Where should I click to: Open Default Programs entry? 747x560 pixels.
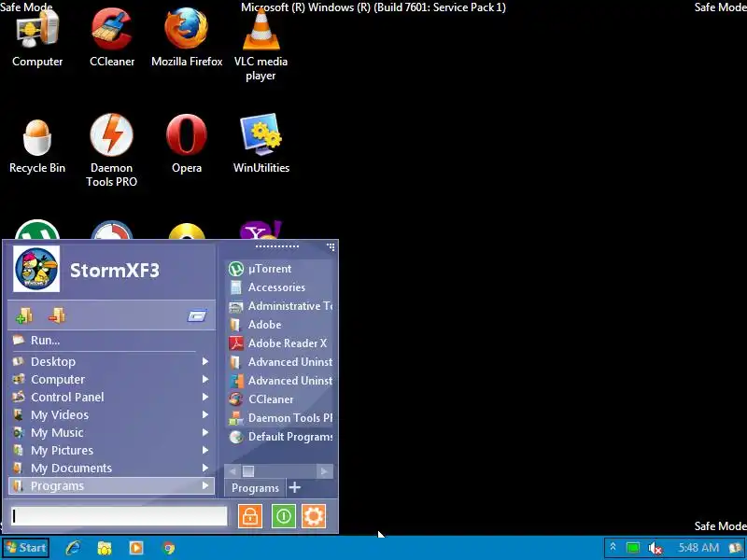tap(279, 437)
